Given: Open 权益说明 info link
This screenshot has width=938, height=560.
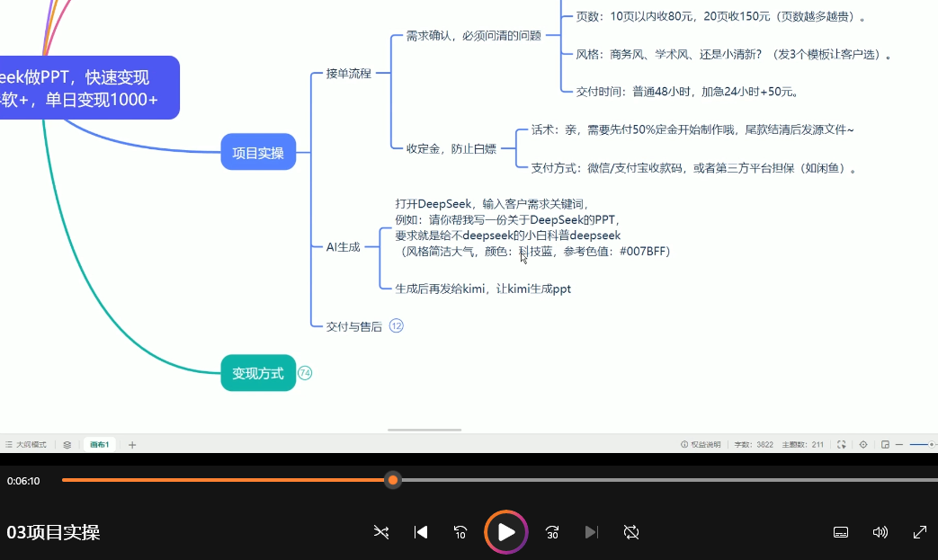Looking at the screenshot, I should [701, 445].
